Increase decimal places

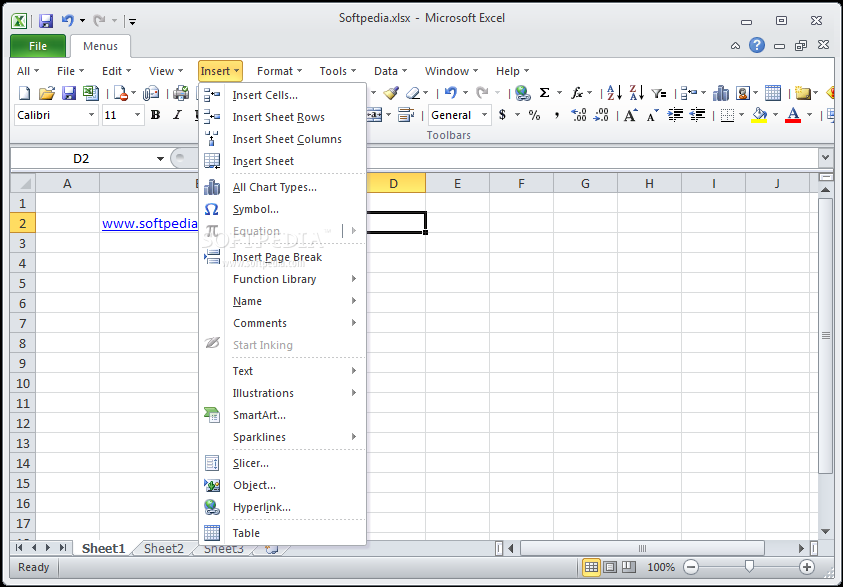pyautogui.click(x=578, y=115)
